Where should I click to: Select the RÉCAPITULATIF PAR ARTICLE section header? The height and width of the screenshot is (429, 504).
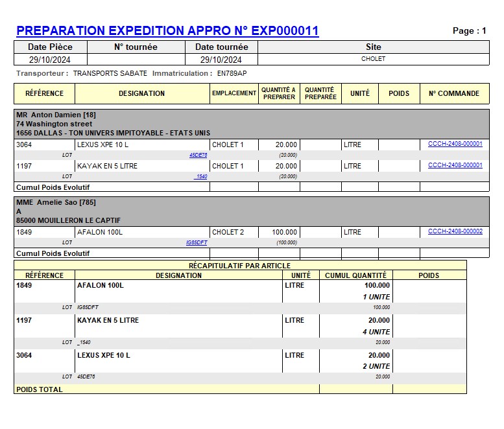(x=239, y=266)
